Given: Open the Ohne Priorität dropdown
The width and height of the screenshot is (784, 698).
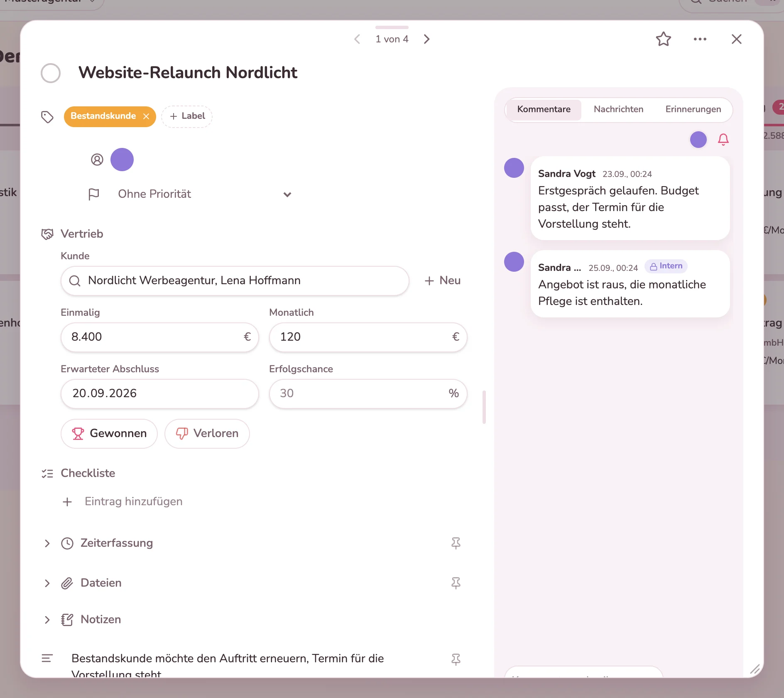Looking at the screenshot, I should pyautogui.click(x=204, y=194).
